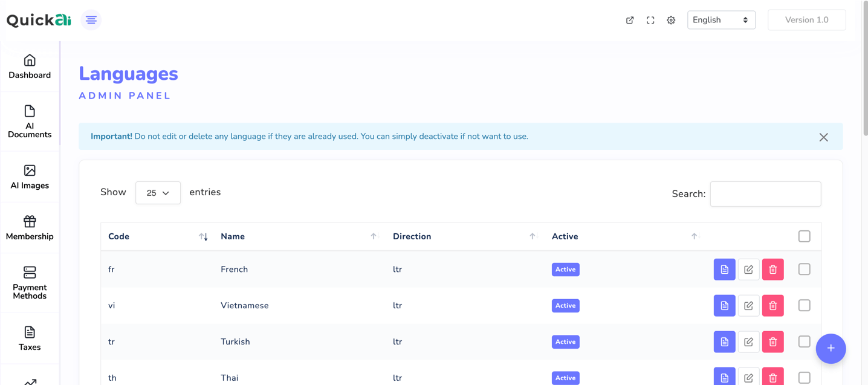
Task: Go to Dashboard in the sidebar
Action: click(30, 66)
